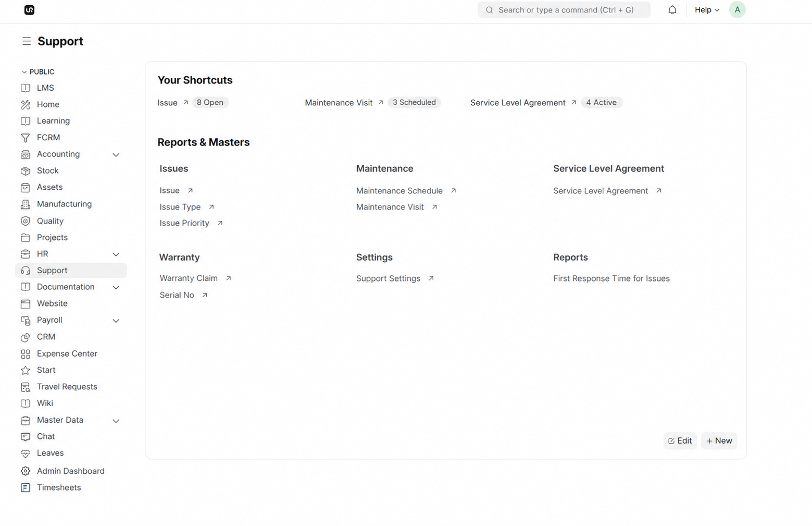Viewport: 812px width, 526px height.
Task: Click the Chat bubble icon
Action: pyautogui.click(x=26, y=437)
